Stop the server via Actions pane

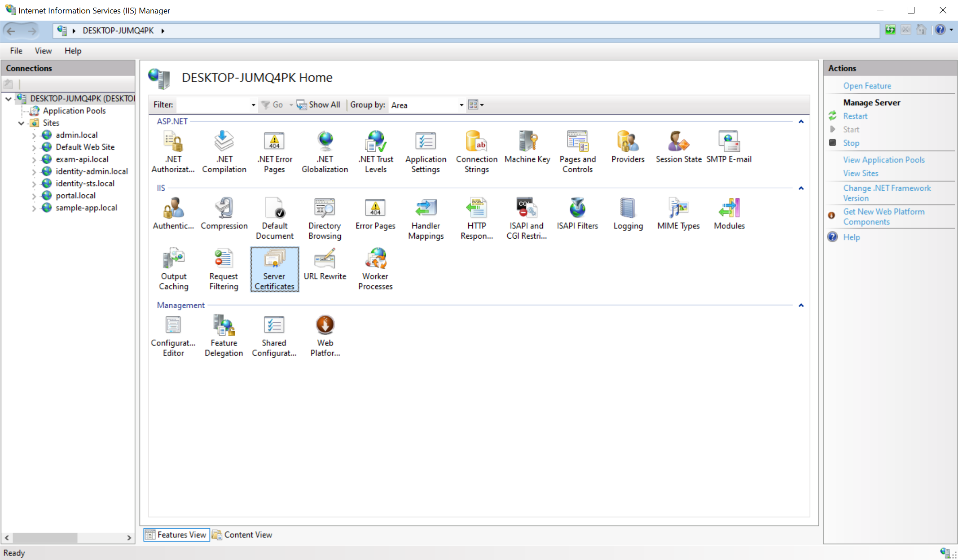pyautogui.click(x=850, y=143)
